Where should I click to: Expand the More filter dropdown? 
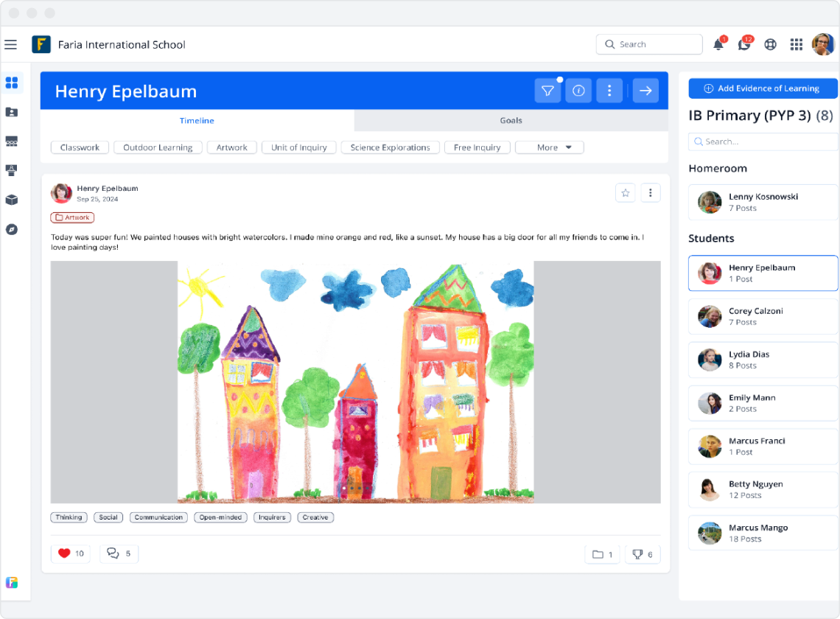[x=549, y=147]
